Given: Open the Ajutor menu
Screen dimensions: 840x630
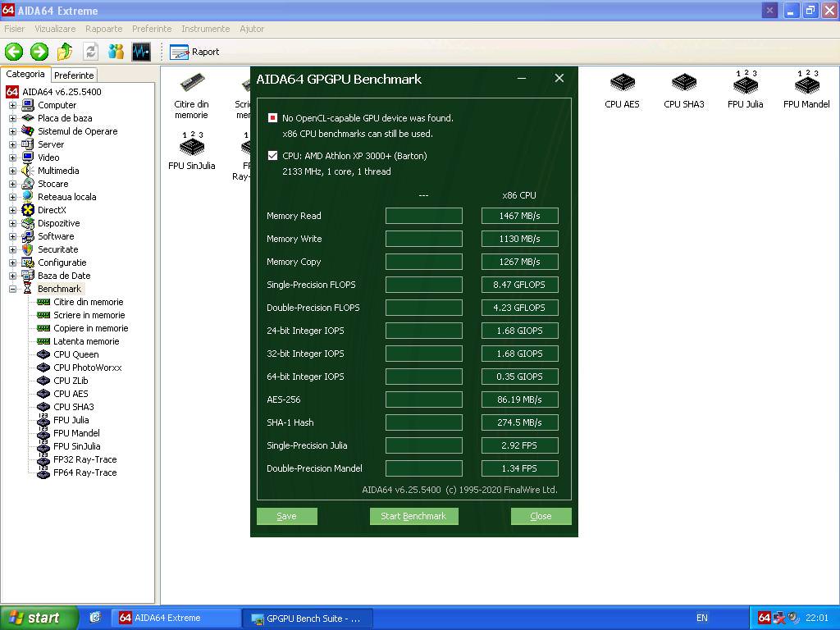Looking at the screenshot, I should tap(252, 29).
